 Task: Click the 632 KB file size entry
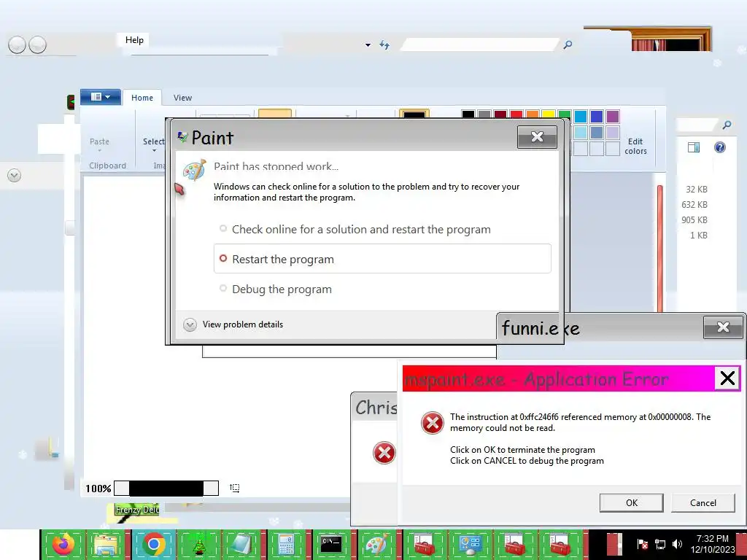694,205
